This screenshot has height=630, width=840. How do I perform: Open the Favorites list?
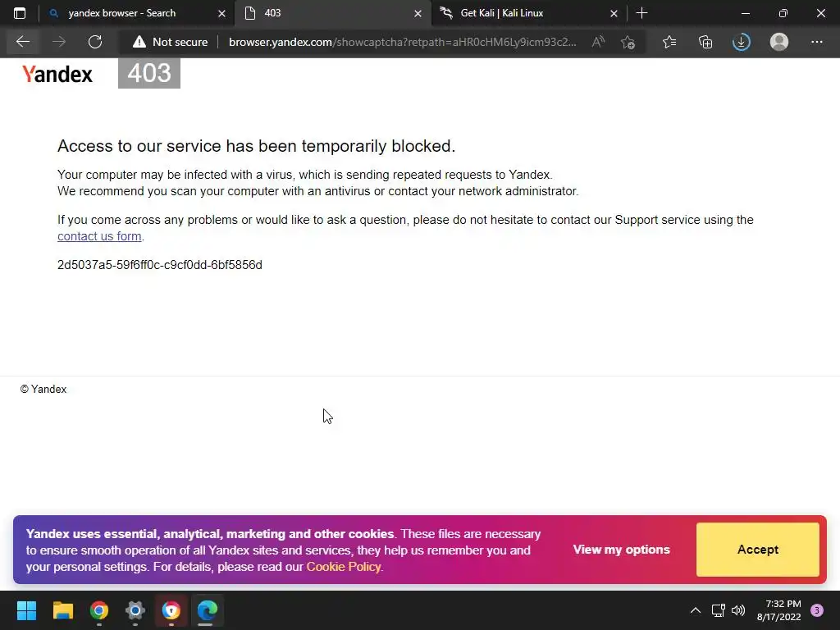pos(669,42)
